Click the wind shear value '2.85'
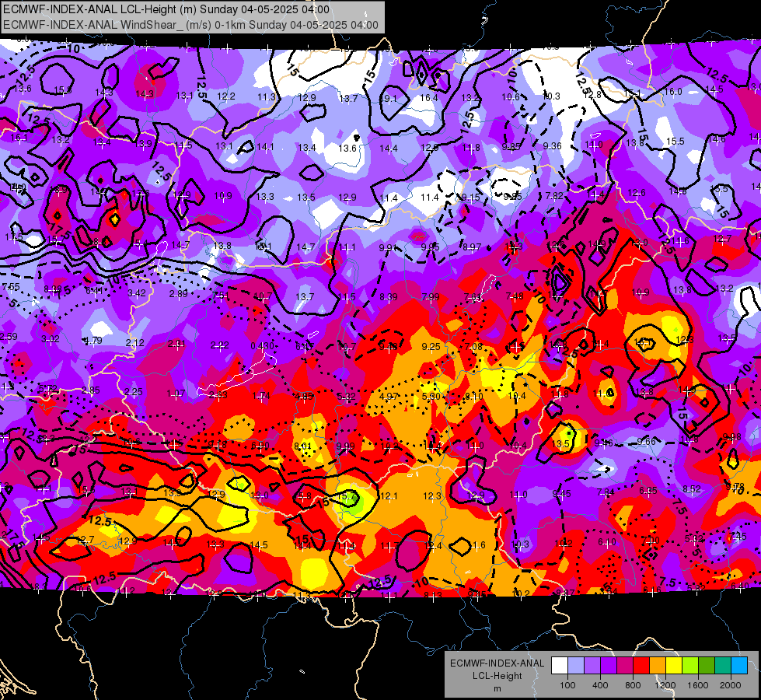 (91, 390)
